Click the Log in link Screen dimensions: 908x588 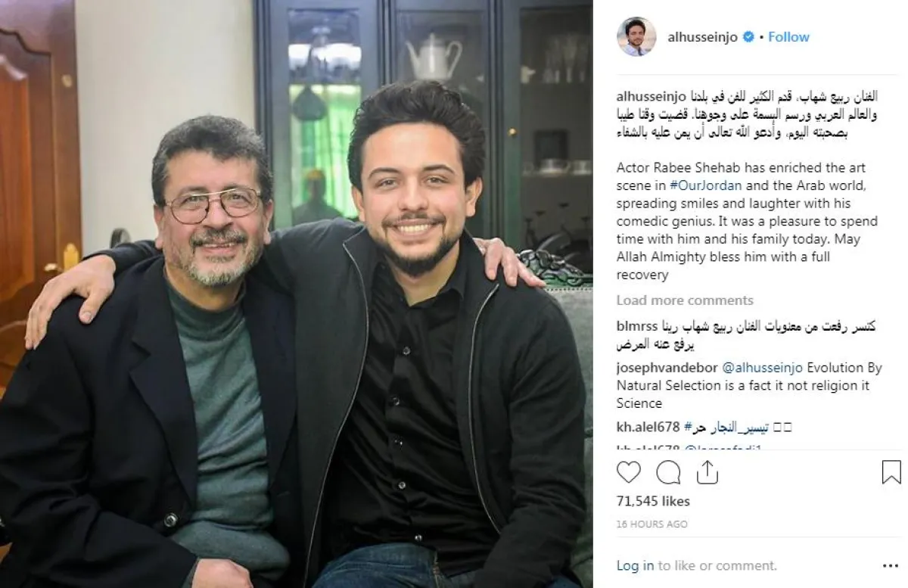[635, 565]
